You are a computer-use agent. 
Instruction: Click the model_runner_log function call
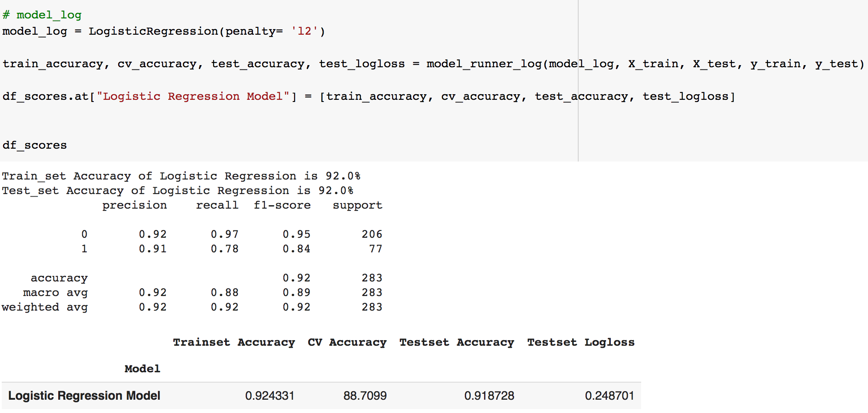click(484, 64)
